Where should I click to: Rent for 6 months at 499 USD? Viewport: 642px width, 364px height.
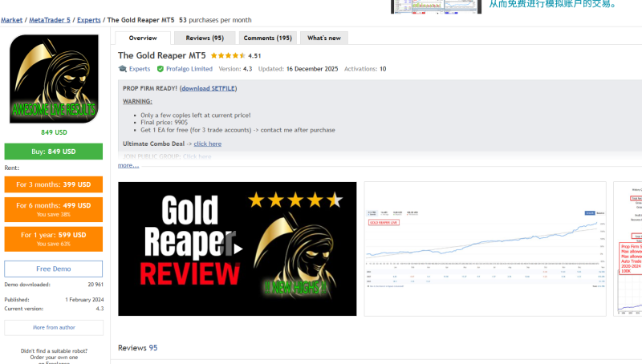(54, 209)
